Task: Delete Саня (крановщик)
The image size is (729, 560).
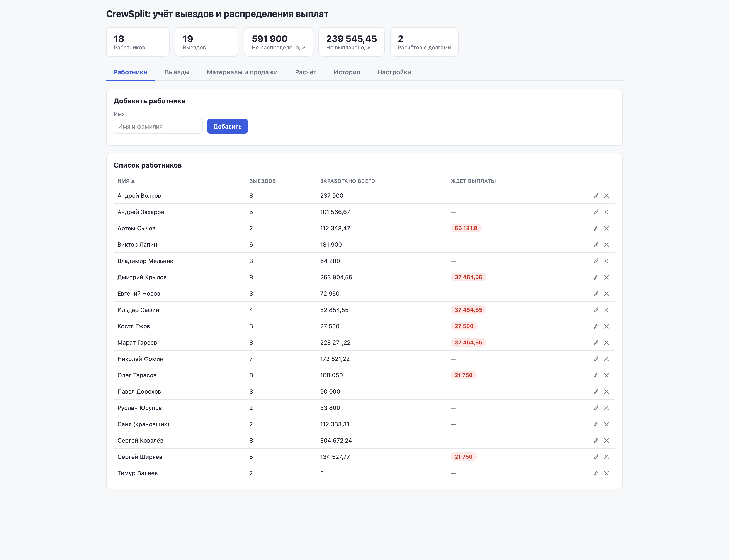Action: [606, 424]
